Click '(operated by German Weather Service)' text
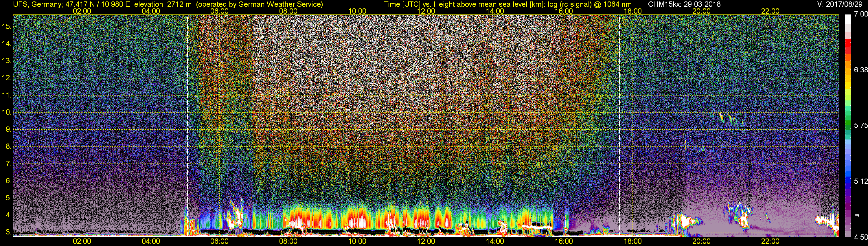868x246 pixels. pyautogui.click(x=260, y=5)
